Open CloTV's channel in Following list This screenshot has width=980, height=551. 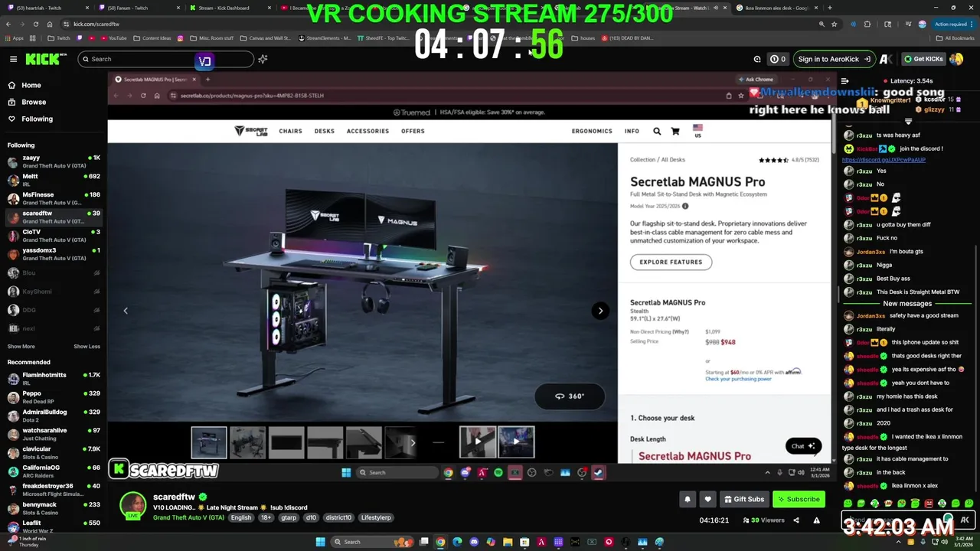coord(54,236)
